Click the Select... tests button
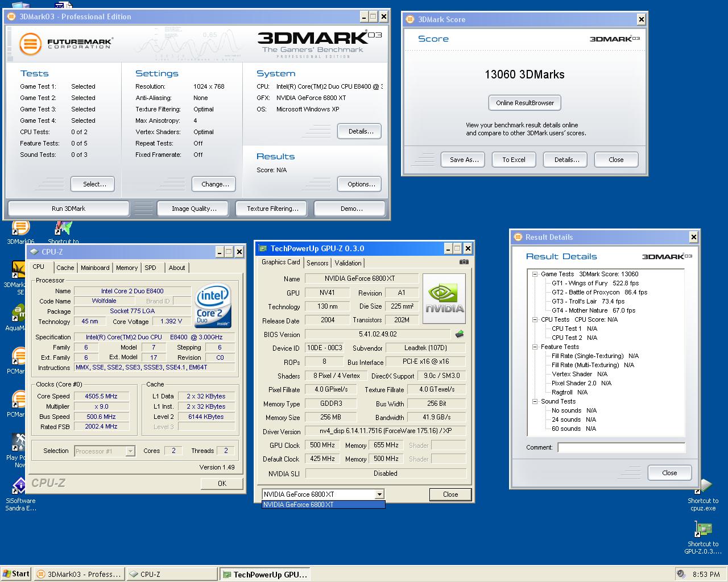This screenshot has width=728, height=582. (92, 184)
